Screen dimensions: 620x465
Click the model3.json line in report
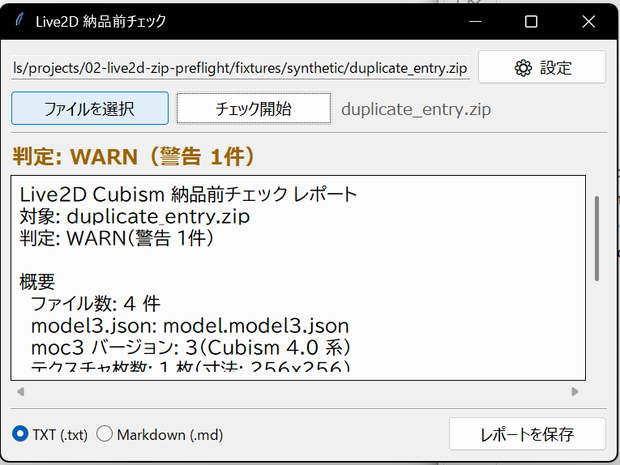point(190,326)
